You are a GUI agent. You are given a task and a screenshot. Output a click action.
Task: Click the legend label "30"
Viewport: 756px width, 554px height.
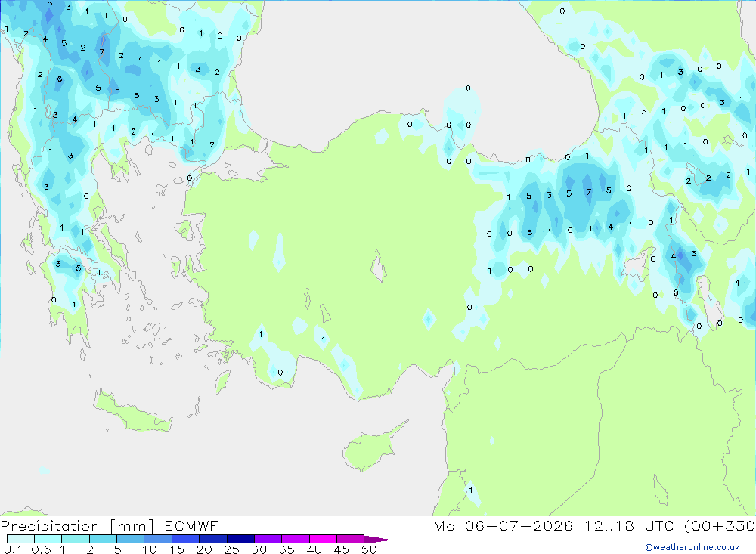pos(259,549)
